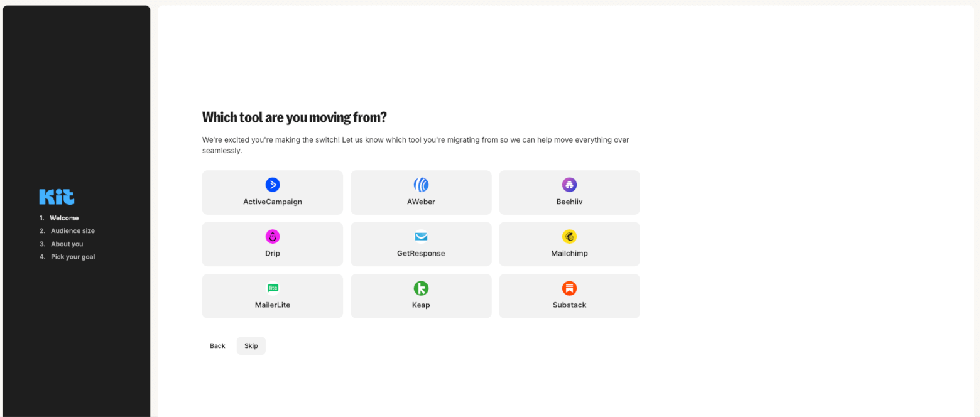Click the AWeber wave logo icon
The image size is (980, 417).
coord(421,185)
